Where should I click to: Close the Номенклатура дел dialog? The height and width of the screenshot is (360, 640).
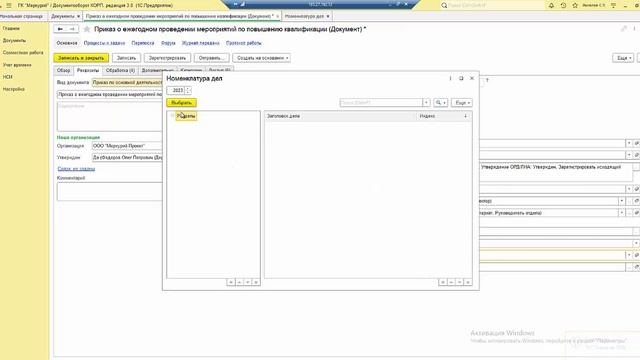[x=472, y=78]
